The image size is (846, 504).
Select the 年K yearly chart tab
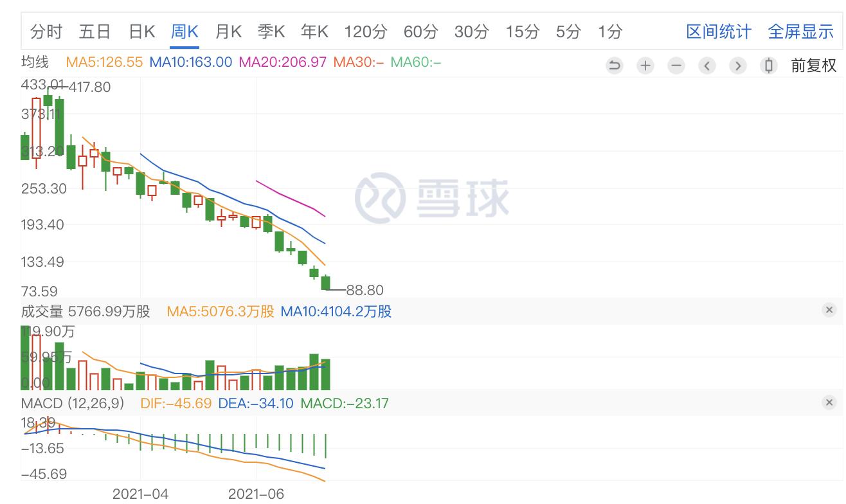pos(314,32)
